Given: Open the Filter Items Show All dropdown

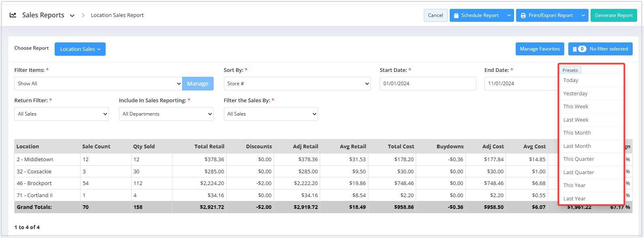Looking at the screenshot, I should [x=98, y=84].
